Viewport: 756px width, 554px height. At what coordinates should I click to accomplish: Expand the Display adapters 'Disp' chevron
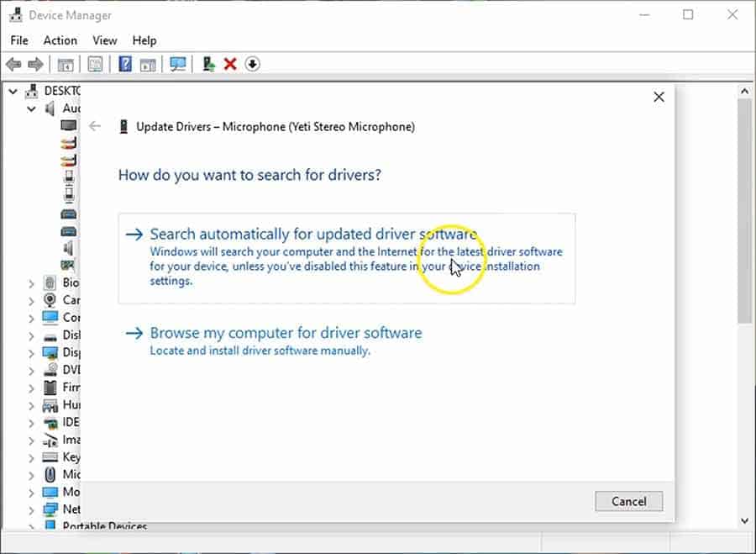(31, 353)
